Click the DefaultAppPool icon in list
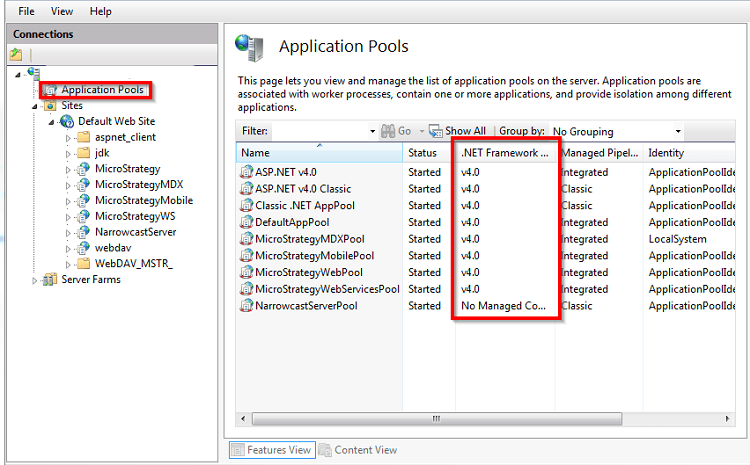 [247, 222]
